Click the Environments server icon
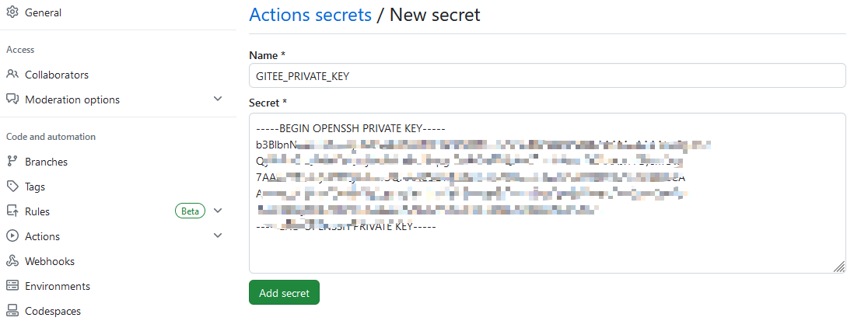Screen dimensions: 868x321 tap(12, 285)
